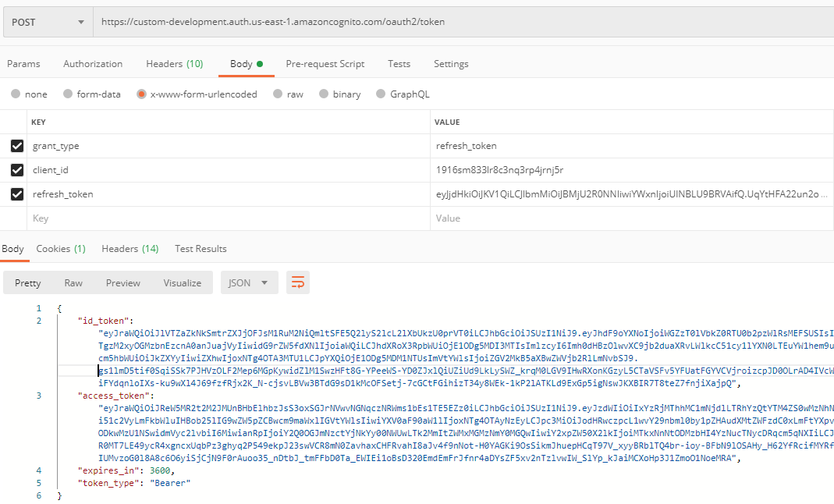This screenshot has height=504, width=834.
Task: Open the JSON format dropdown
Action: [x=249, y=283]
